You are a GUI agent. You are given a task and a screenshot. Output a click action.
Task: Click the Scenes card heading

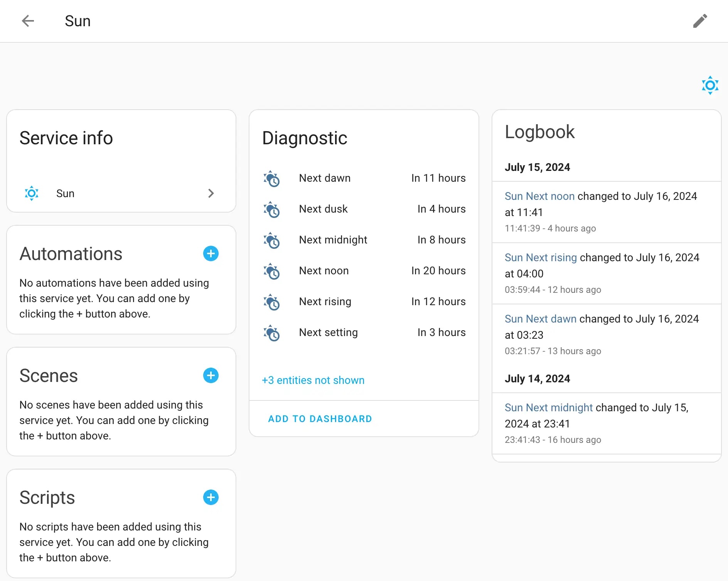[x=49, y=376]
